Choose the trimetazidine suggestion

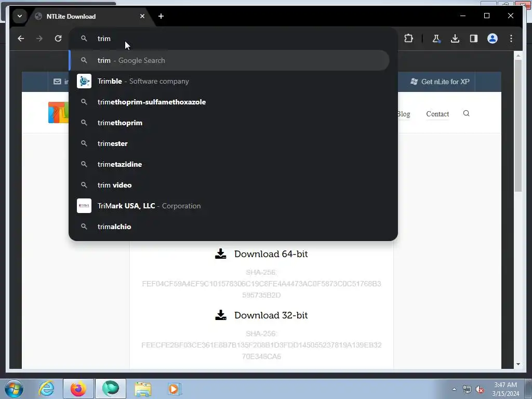[229, 164]
